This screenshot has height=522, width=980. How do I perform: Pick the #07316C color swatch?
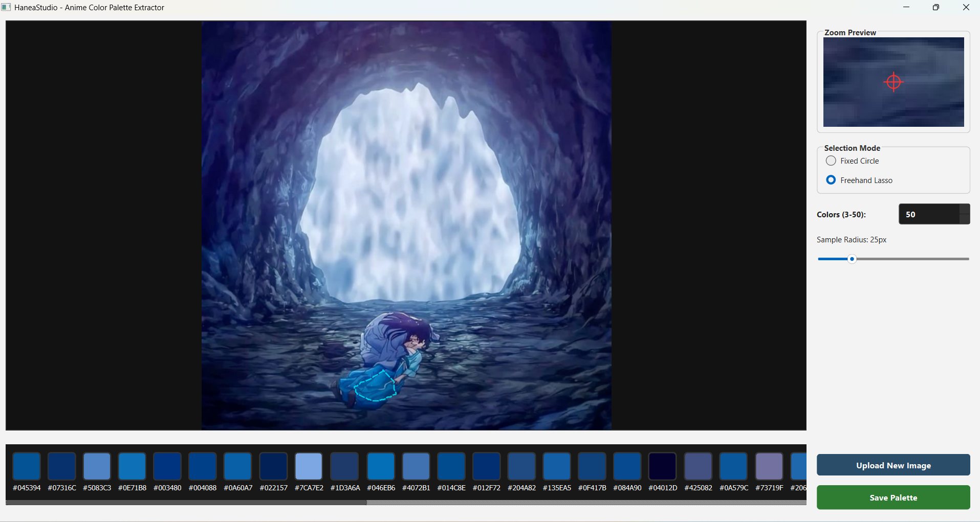tap(62, 466)
